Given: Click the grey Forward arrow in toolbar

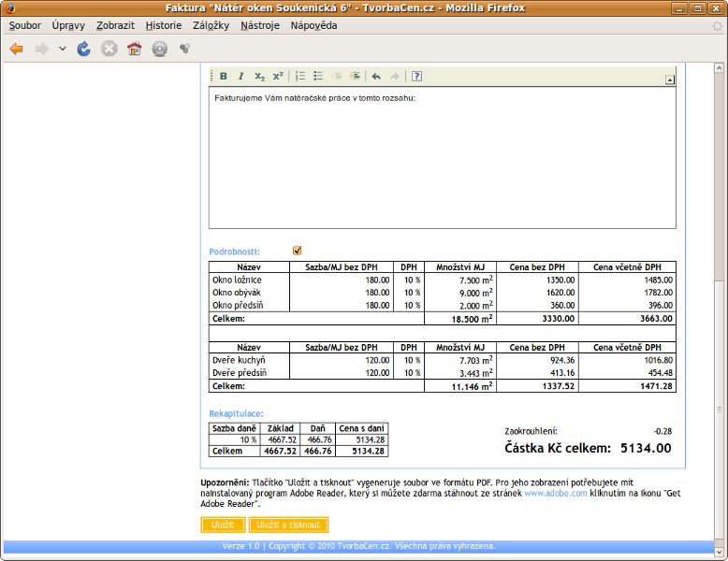Looking at the screenshot, I should [x=42, y=49].
